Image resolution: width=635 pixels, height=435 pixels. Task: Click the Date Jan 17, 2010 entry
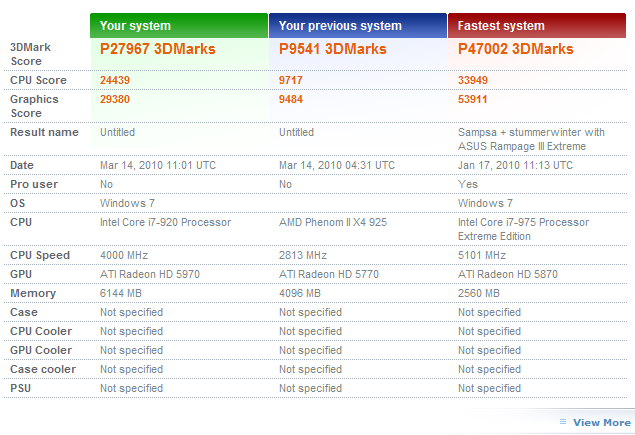pos(516,165)
